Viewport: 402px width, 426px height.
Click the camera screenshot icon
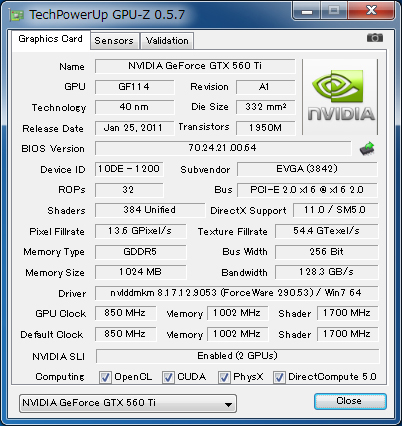pyautogui.click(x=375, y=38)
